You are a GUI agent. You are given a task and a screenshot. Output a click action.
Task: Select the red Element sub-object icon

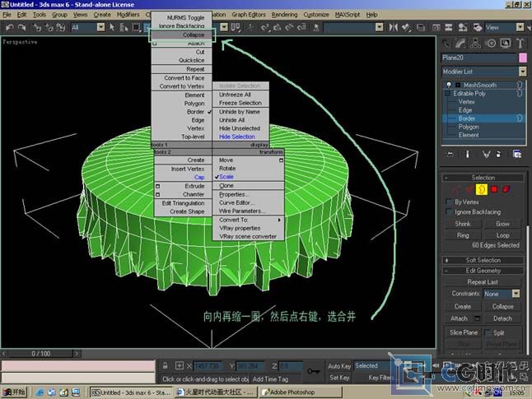506,189
